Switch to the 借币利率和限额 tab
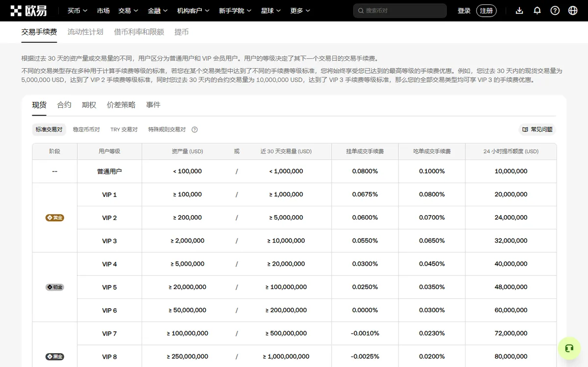 139,32
